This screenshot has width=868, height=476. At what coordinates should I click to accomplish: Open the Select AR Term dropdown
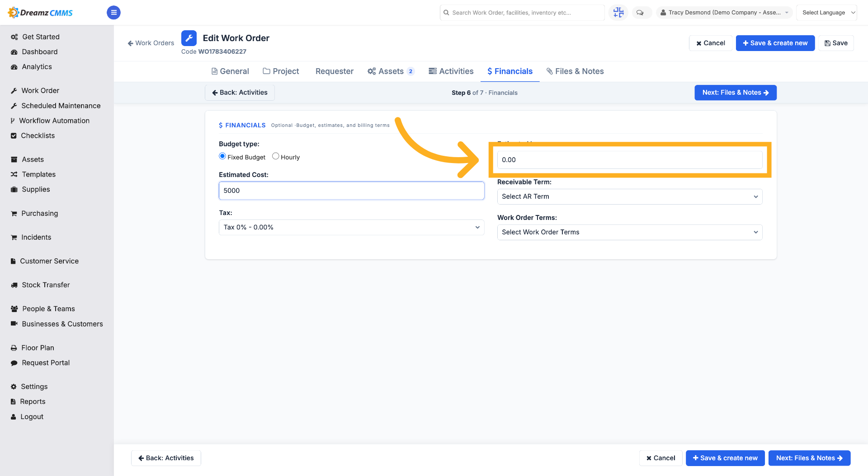click(630, 196)
